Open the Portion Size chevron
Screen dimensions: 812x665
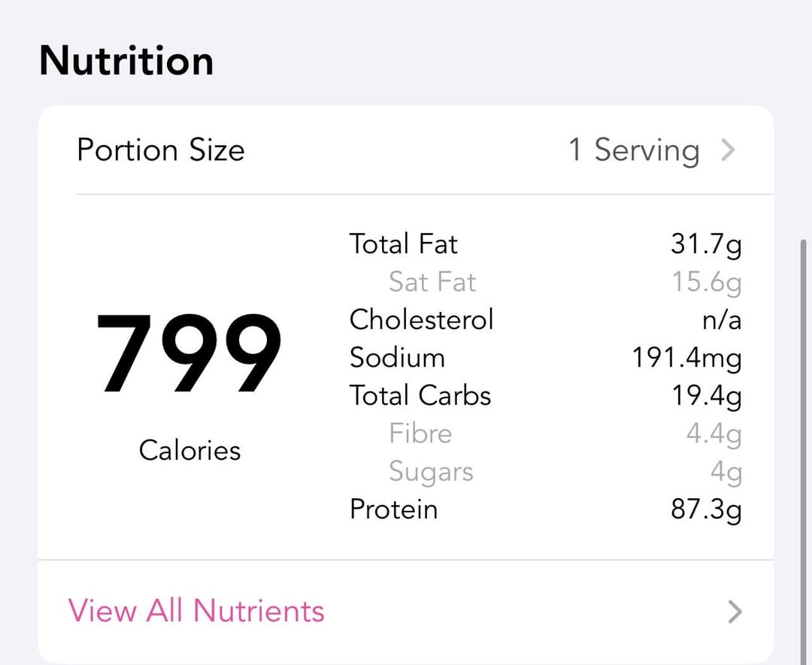click(728, 150)
